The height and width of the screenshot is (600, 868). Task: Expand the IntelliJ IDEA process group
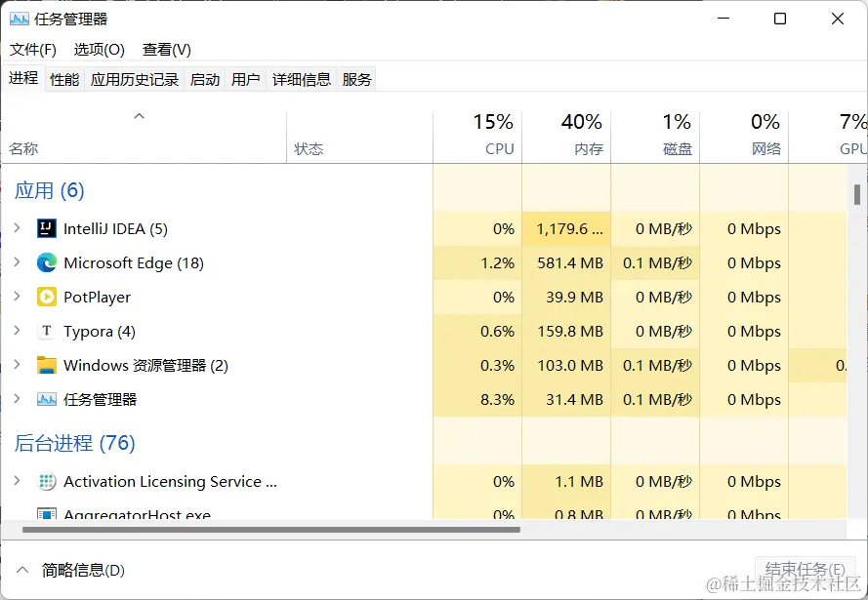pyautogui.click(x=18, y=228)
